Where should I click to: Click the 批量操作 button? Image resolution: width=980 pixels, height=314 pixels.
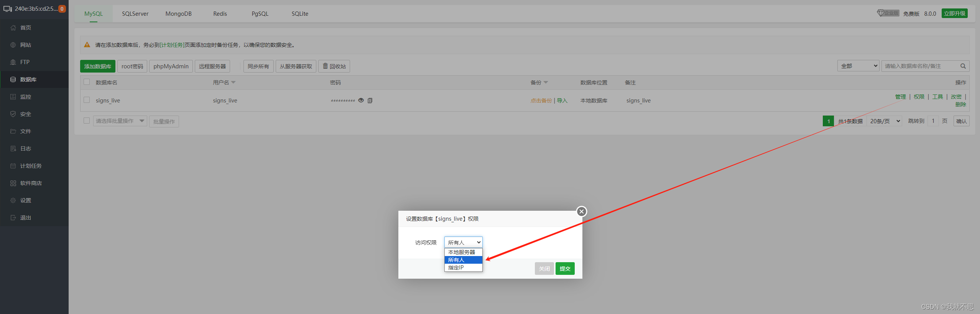164,121
